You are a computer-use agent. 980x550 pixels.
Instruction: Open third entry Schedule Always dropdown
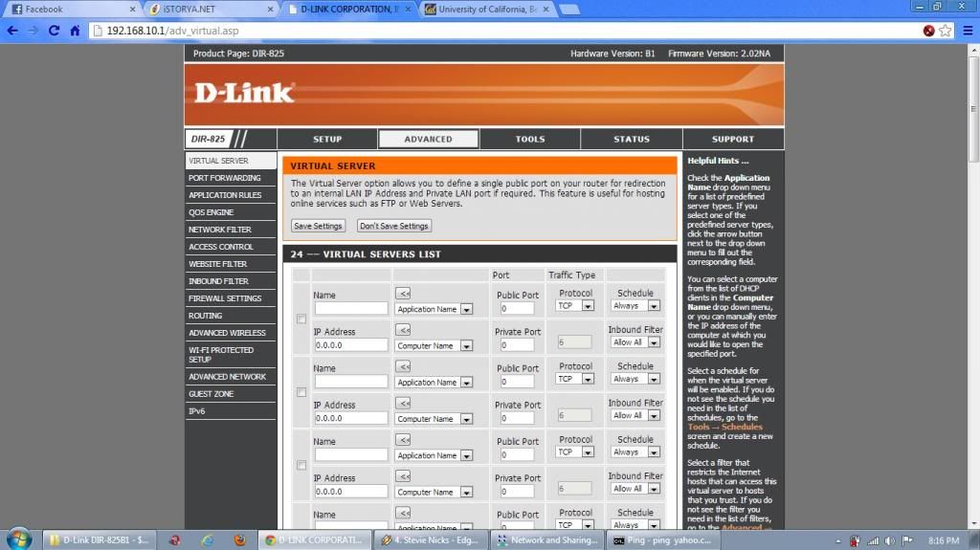pyautogui.click(x=635, y=451)
